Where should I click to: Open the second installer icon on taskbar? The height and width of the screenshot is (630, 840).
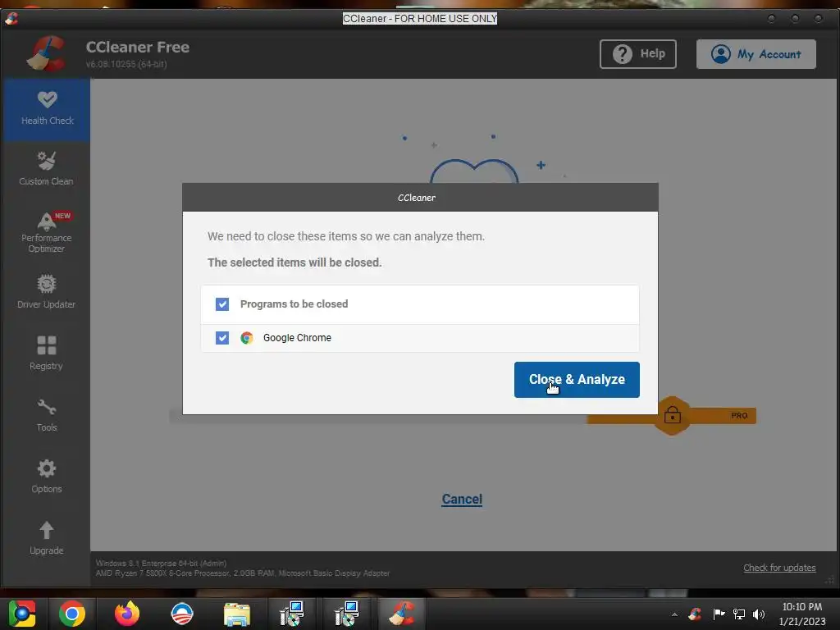coord(347,614)
